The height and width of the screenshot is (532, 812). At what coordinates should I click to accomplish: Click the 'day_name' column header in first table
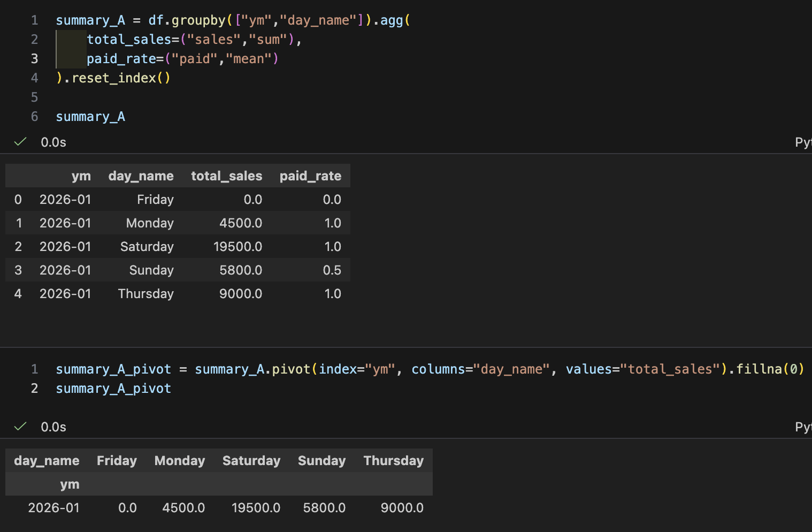(141, 176)
